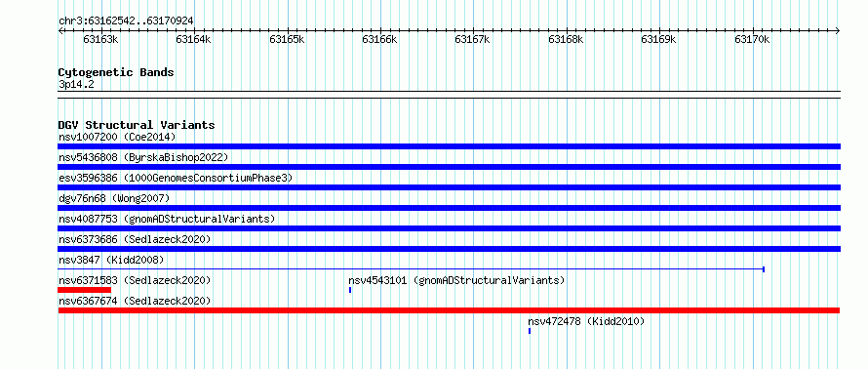This screenshot has width=868, height=369.
Task: Select the blue bar under nsv4087753
Action: pyautogui.click(x=449, y=228)
